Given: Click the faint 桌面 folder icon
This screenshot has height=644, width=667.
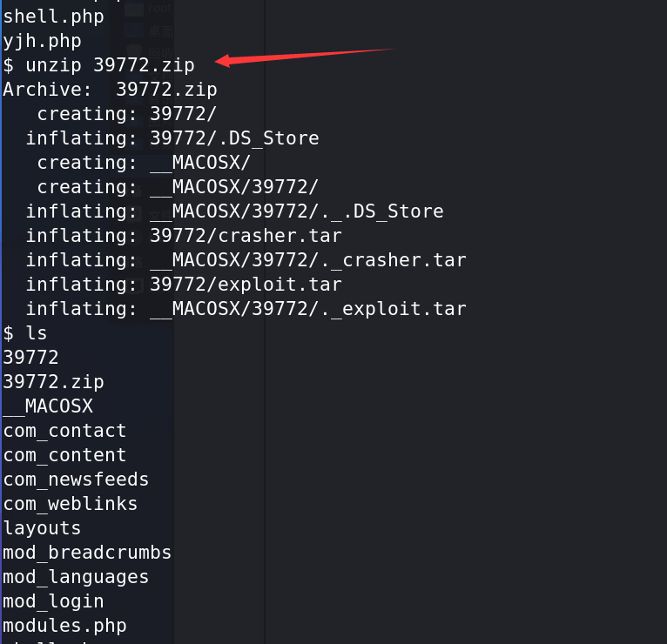Looking at the screenshot, I should click(133, 31).
